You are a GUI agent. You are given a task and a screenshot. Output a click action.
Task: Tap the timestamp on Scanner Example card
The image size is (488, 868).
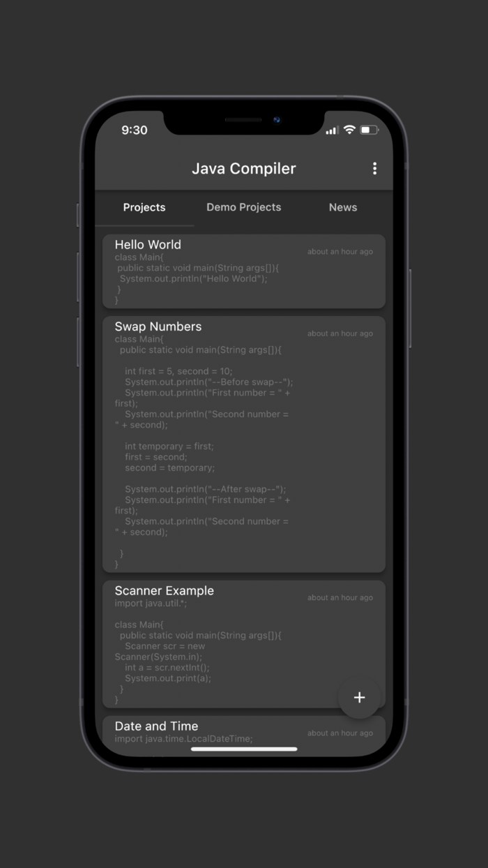click(340, 597)
